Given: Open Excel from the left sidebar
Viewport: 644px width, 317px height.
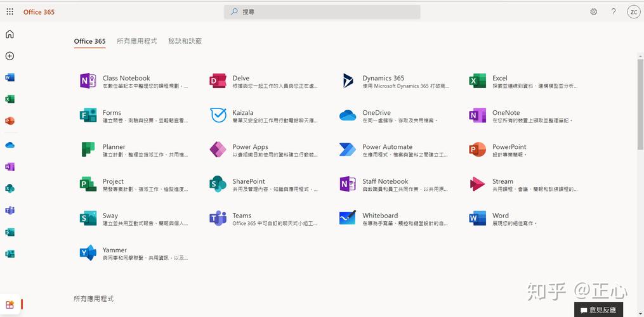Looking at the screenshot, I should coord(10,99).
